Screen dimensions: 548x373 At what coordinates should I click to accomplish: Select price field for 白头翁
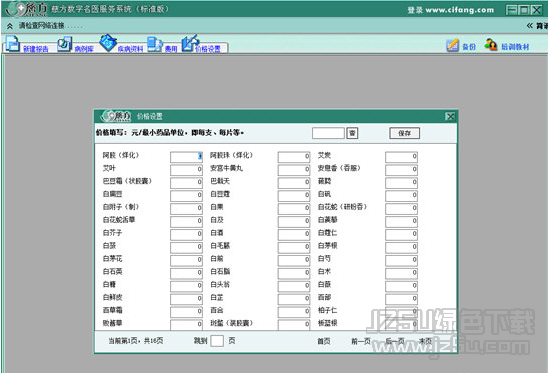294,286
